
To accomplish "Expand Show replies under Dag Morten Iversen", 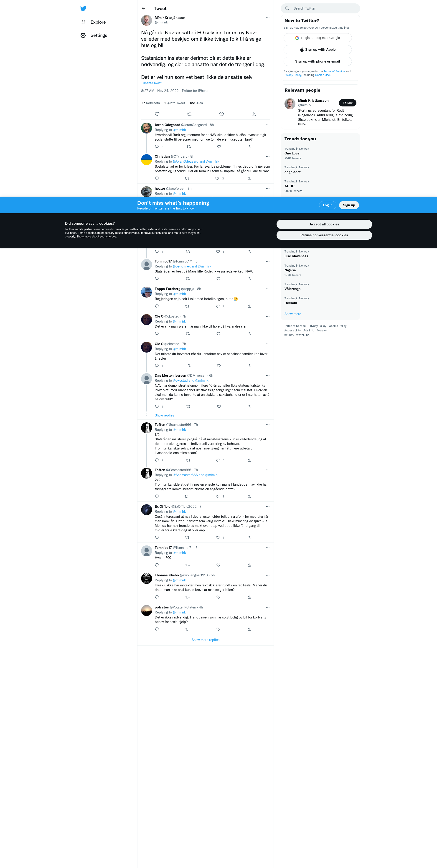I will tap(164, 416).
